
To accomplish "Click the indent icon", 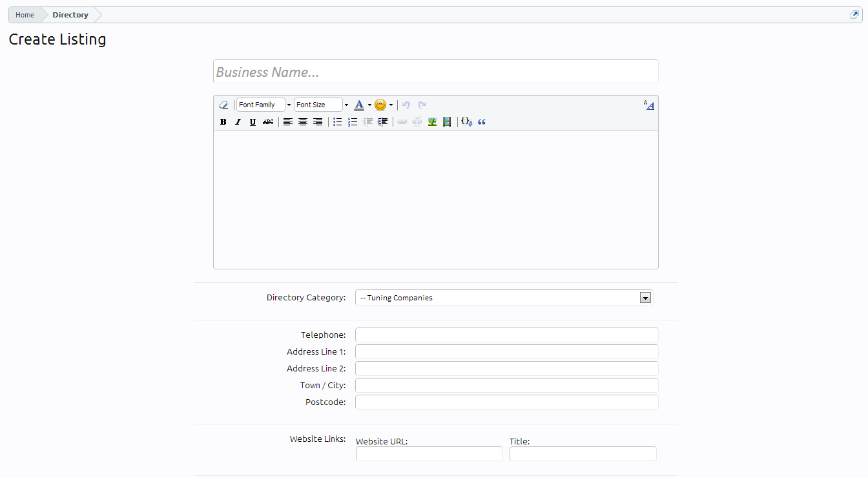I will [x=383, y=121].
